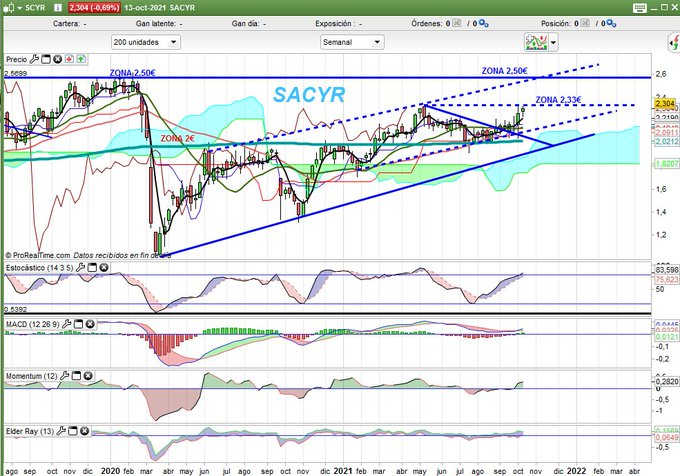Maximize the Elder Ray panel
The image size is (680, 476).
coord(73,431)
